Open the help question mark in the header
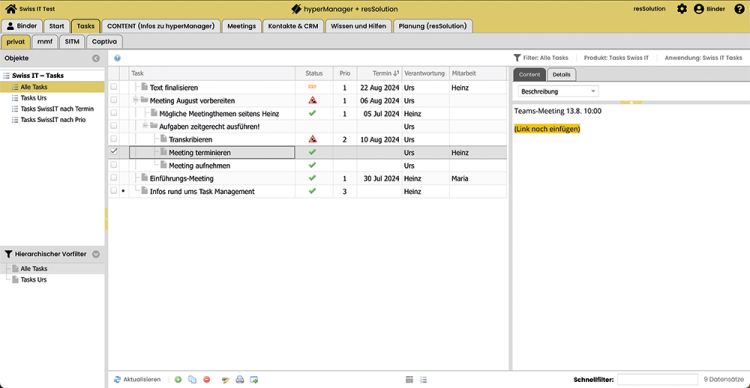 coord(739,9)
